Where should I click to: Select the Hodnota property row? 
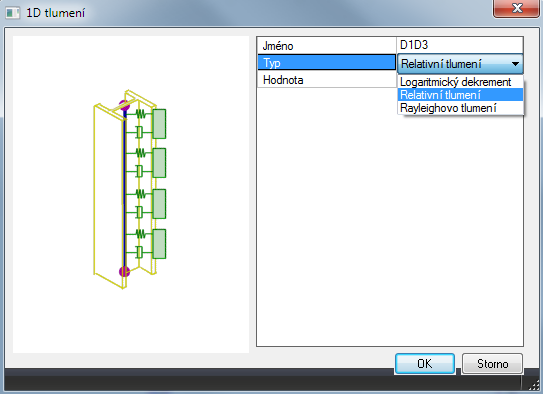point(327,80)
